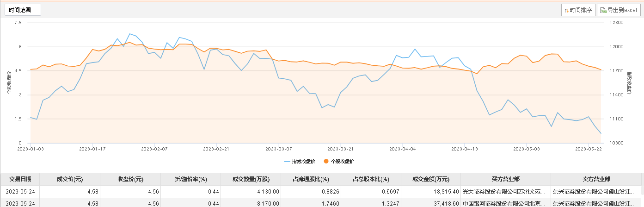Click the excel sheet icon in 导出到excel
Screen dimensions: 644x207
[603, 10]
